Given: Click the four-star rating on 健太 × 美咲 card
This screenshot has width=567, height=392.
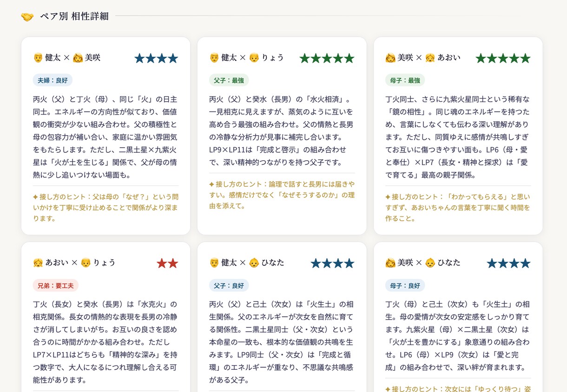Looking at the screenshot, I should point(156,58).
